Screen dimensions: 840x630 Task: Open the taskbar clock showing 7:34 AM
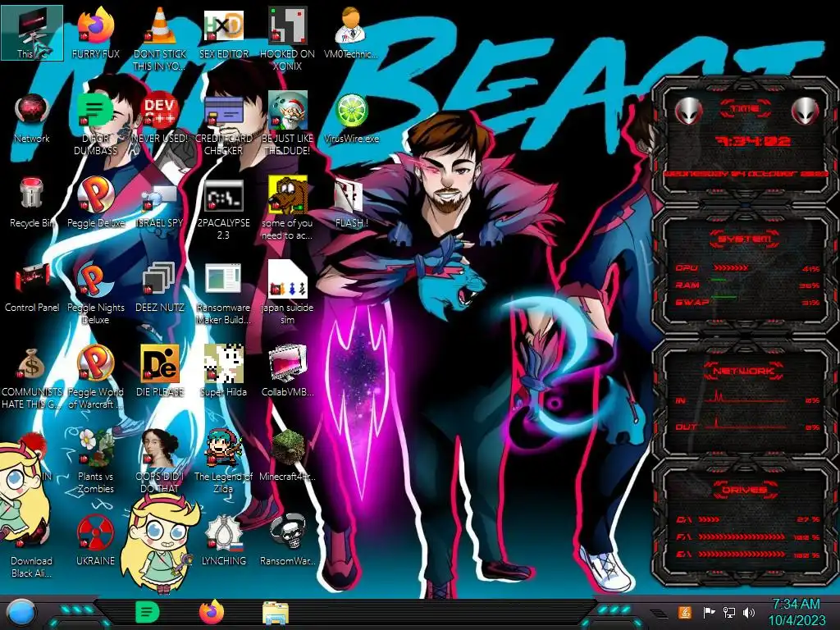tap(797, 612)
